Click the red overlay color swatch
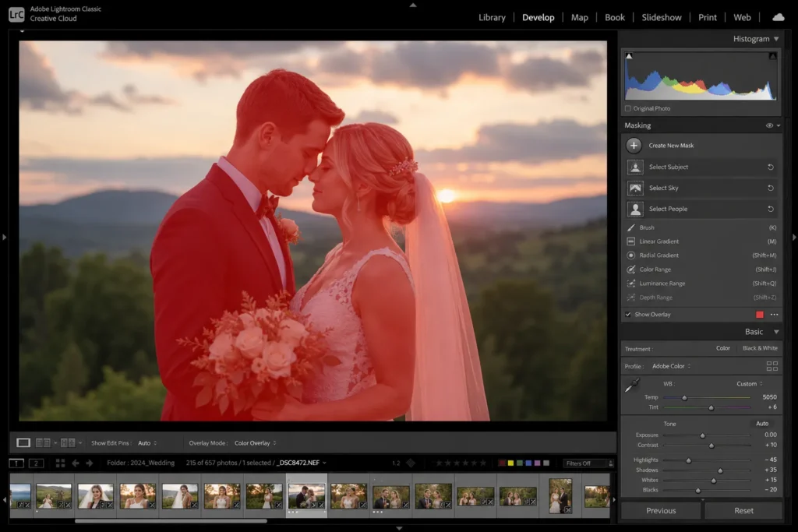The width and height of the screenshot is (798, 532). click(759, 315)
